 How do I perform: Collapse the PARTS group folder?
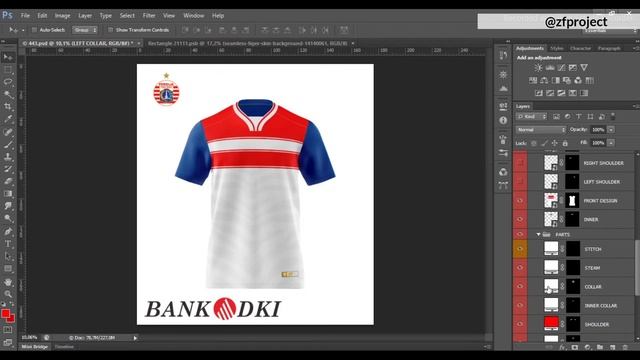(538, 234)
